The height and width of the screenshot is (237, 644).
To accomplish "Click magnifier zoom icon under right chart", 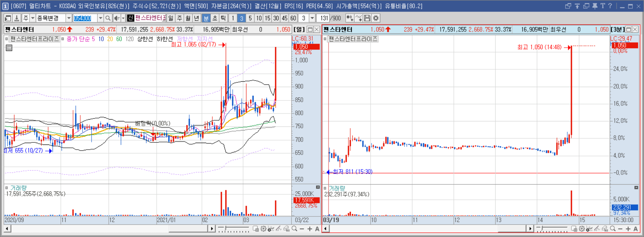I will tap(613, 229).
